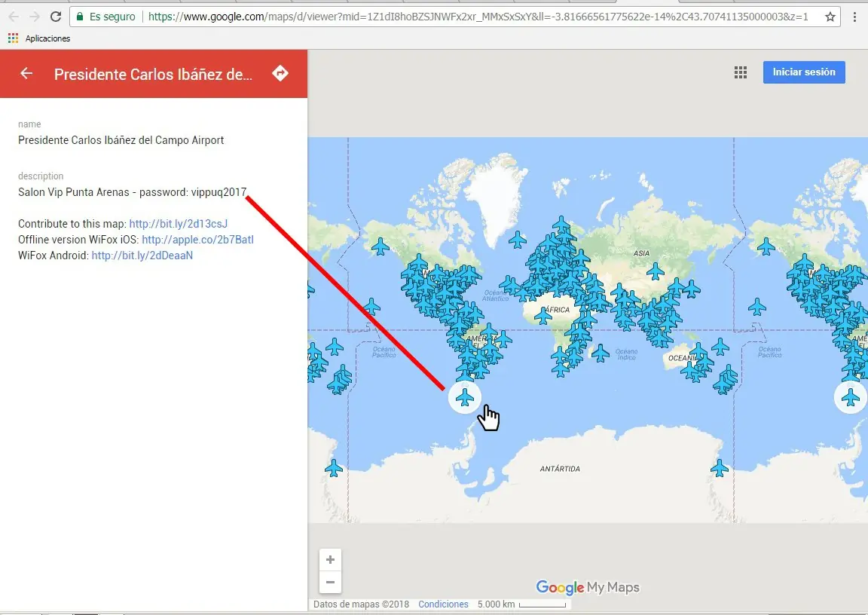Zoom in with the plus button
The image size is (868, 615).
click(x=331, y=560)
